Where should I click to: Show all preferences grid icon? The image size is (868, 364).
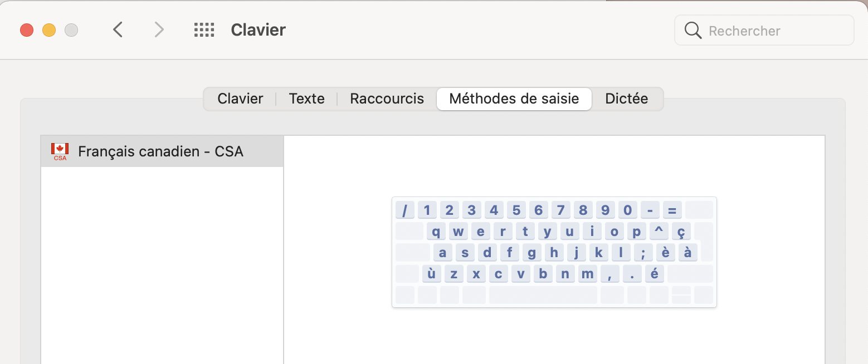[204, 29]
